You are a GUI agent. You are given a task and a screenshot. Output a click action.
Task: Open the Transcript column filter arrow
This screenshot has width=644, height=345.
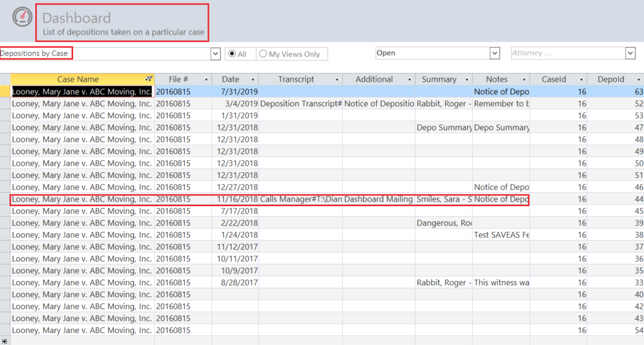337,80
